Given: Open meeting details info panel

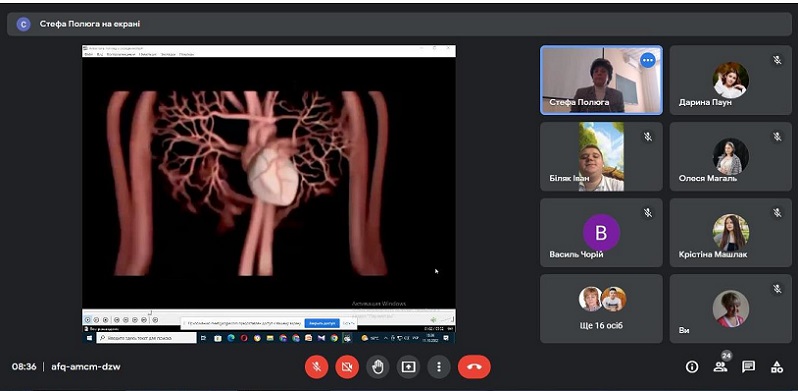Looking at the screenshot, I should (692, 367).
